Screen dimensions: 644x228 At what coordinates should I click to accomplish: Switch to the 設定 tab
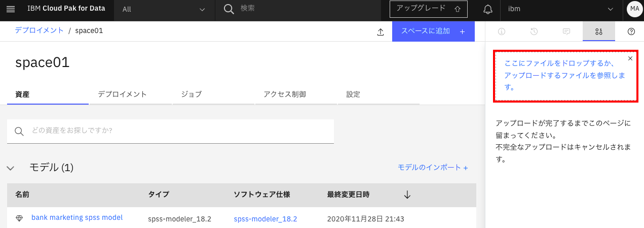tap(379, 94)
